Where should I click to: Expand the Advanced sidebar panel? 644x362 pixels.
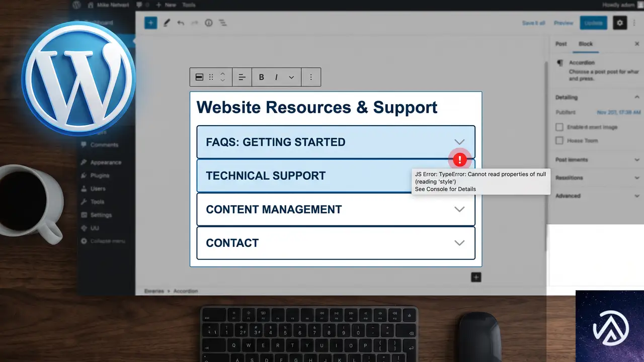597,196
